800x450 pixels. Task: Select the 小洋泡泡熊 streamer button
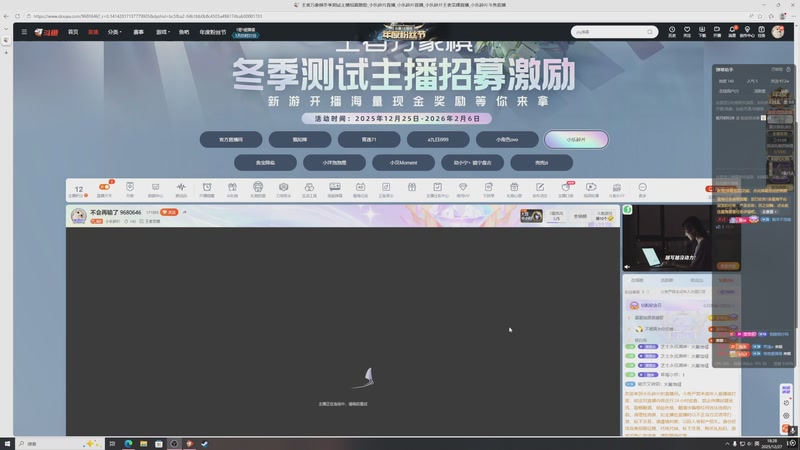[334, 163]
